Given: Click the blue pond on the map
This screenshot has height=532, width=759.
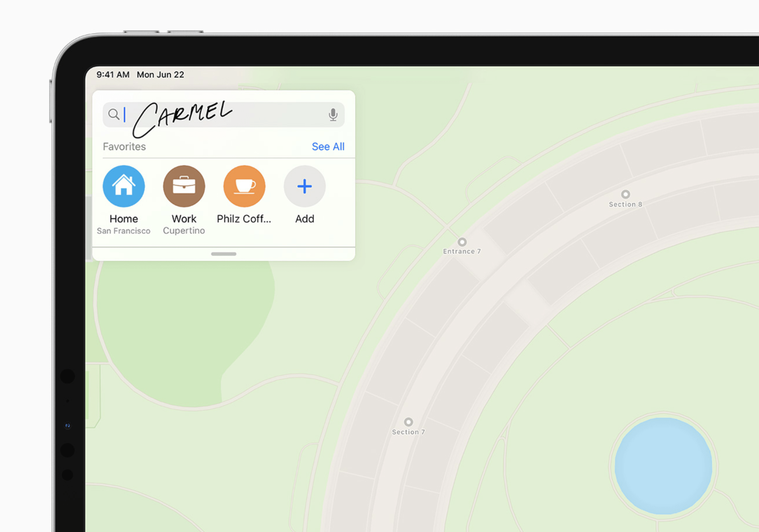Looking at the screenshot, I should pyautogui.click(x=663, y=466).
